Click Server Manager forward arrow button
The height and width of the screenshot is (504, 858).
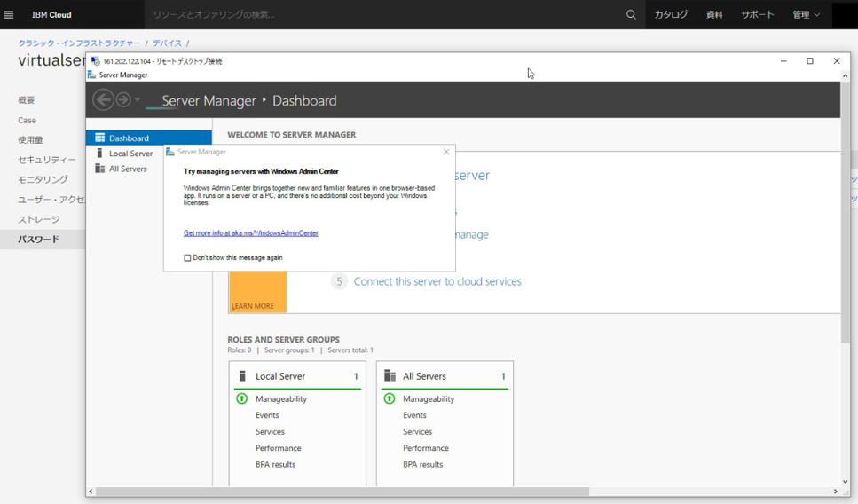[123, 100]
